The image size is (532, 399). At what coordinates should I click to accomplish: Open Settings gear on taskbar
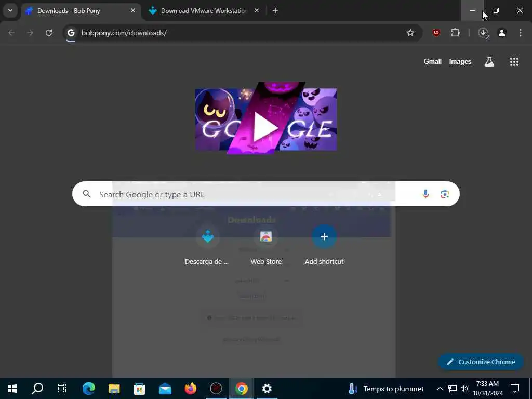pos(267,389)
